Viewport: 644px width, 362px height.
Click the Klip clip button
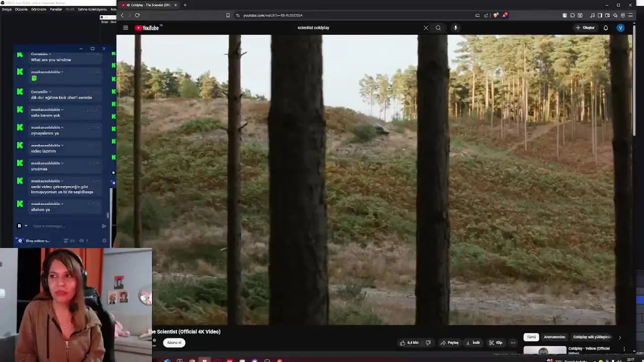click(496, 342)
